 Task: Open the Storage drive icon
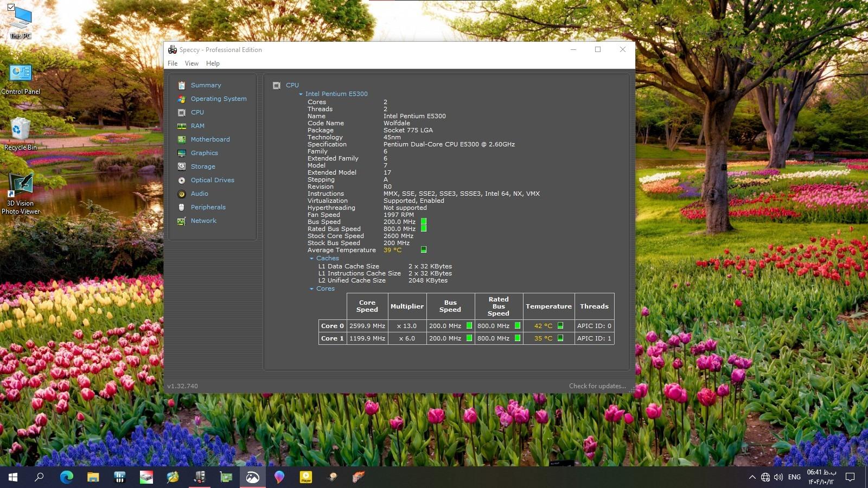coord(182,166)
